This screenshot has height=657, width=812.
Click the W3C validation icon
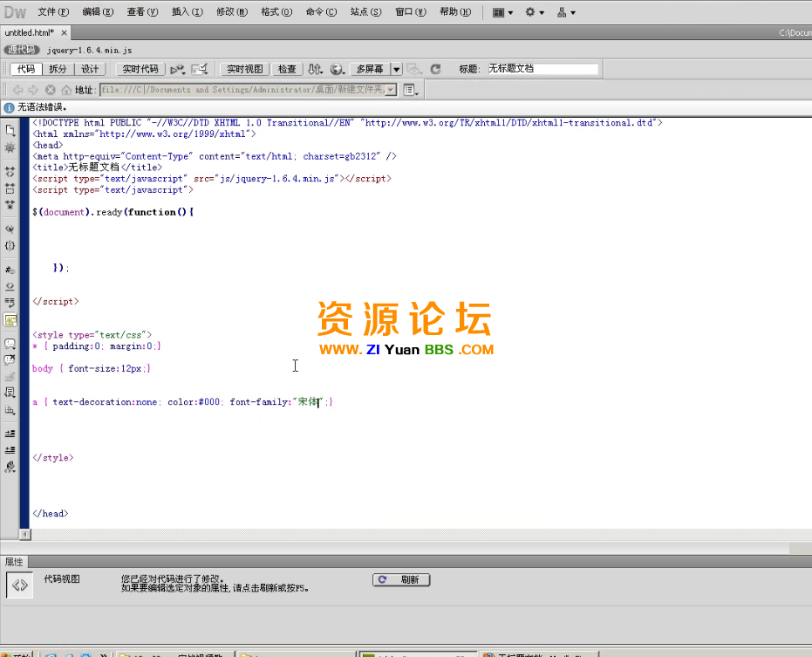[x=200, y=69]
